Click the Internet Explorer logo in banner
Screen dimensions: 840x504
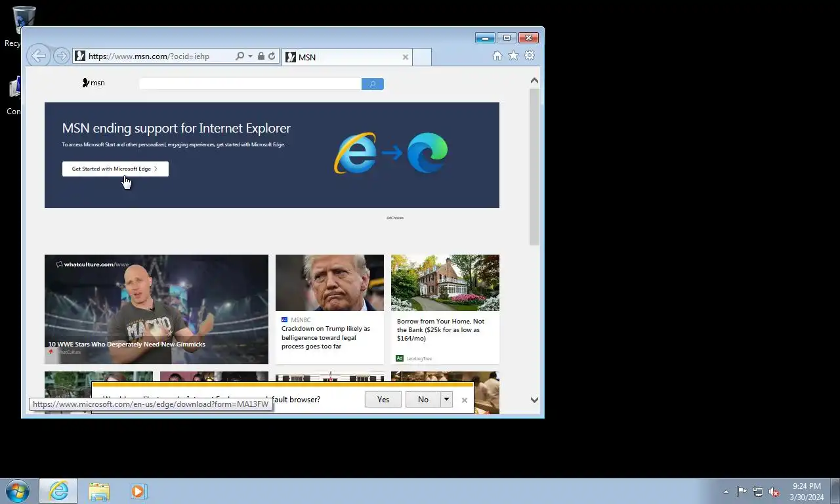coord(356,153)
